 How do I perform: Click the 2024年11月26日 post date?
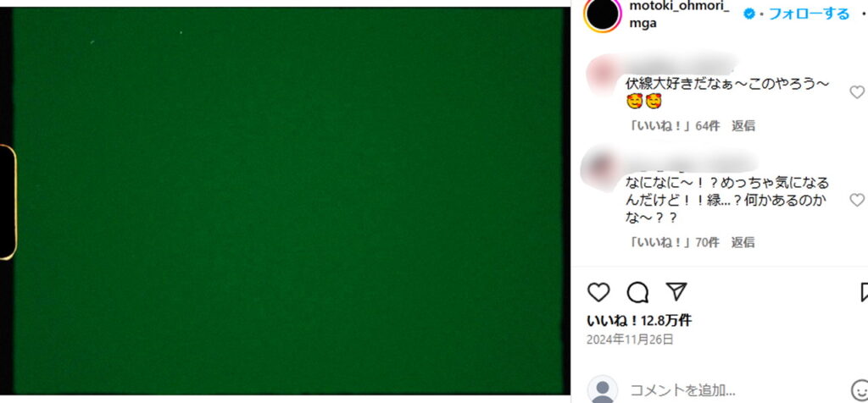click(630, 340)
